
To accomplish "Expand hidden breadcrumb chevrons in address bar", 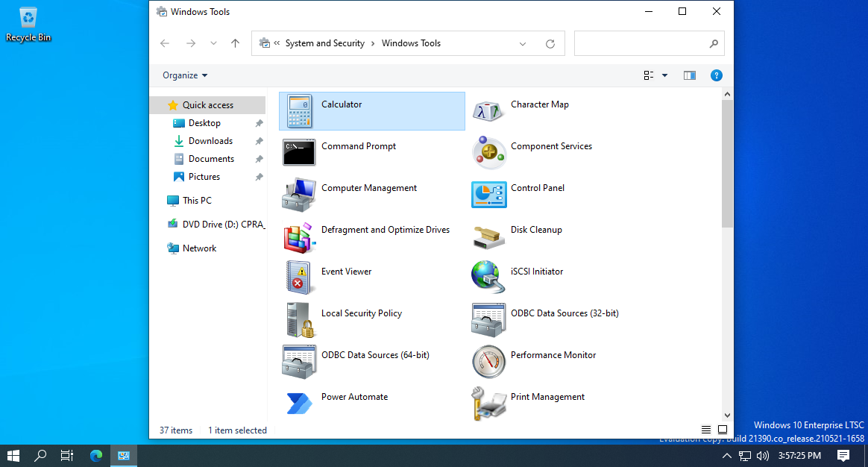I will (277, 43).
